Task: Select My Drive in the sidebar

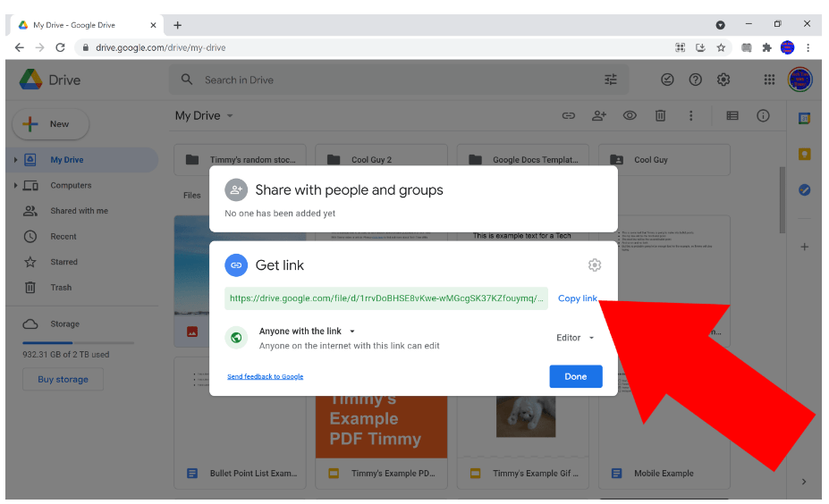Action: pos(82,160)
